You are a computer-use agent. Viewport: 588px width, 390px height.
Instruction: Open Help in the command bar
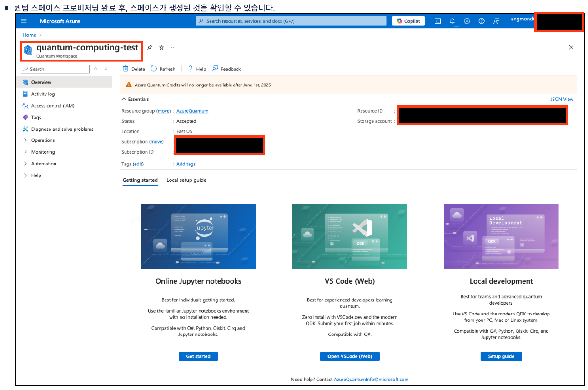tap(197, 69)
